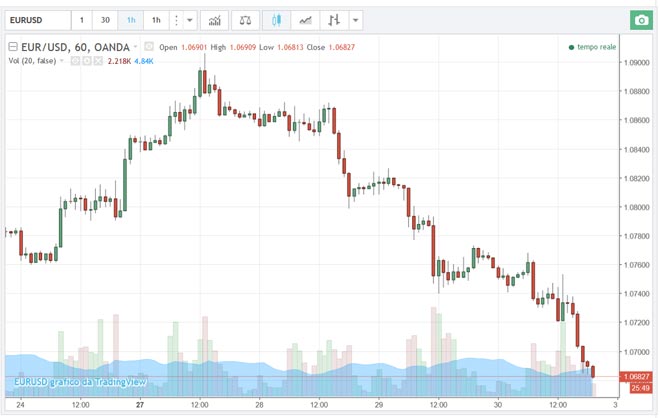The width and height of the screenshot is (660, 418).
Task: Switch to highlighted 1h timeframe
Action: [131, 20]
